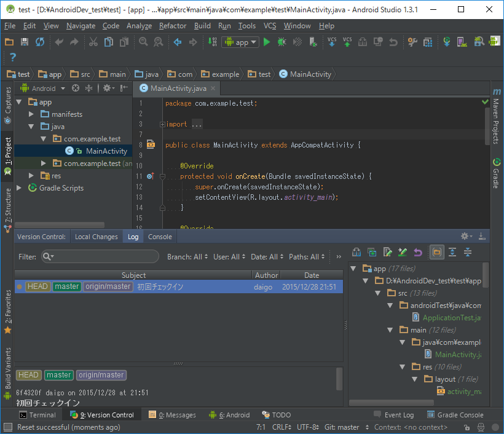The height and width of the screenshot is (434, 504).
Task: Open the AVD Manager icon
Action: 462,42
